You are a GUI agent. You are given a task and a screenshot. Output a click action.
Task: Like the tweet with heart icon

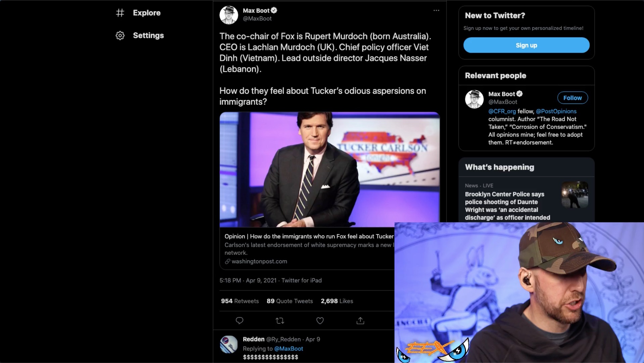(320, 321)
